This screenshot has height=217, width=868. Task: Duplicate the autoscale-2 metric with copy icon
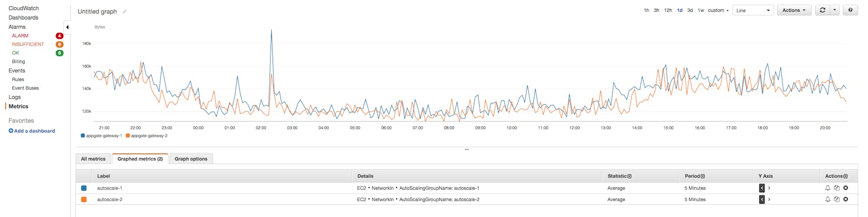click(837, 200)
